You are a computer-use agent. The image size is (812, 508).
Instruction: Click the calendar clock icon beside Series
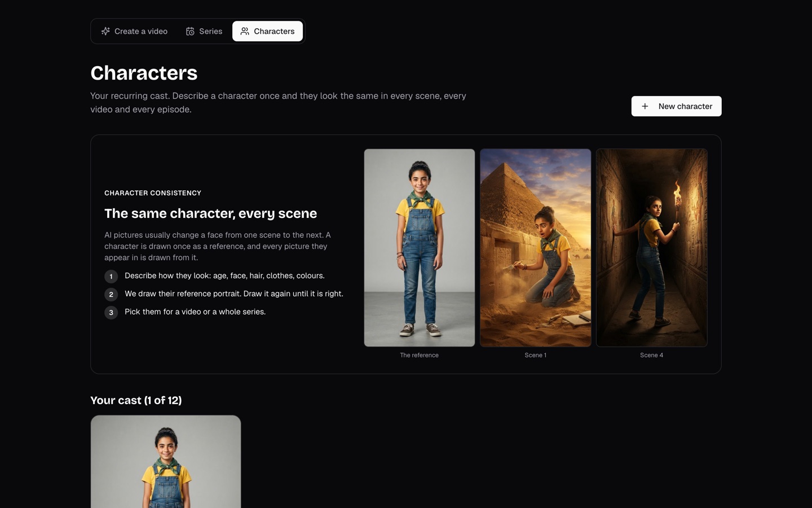tap(190, 31)
